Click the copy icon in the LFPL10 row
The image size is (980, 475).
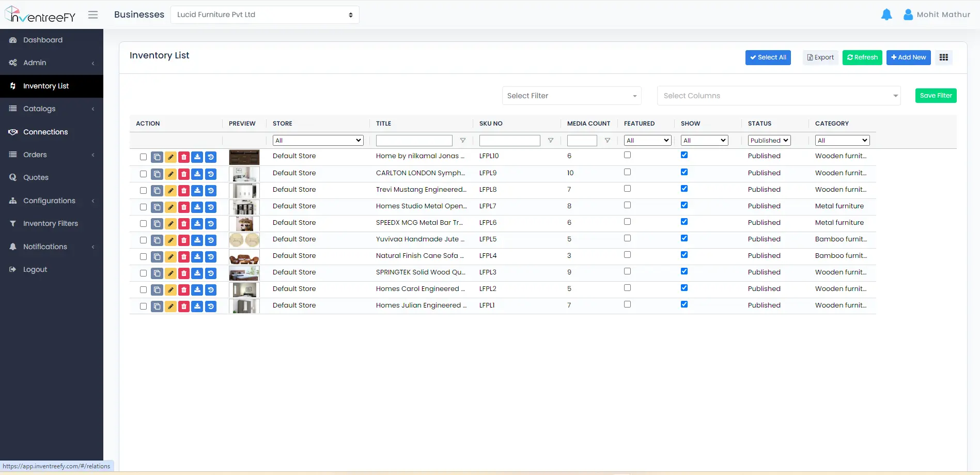[157, 157]
